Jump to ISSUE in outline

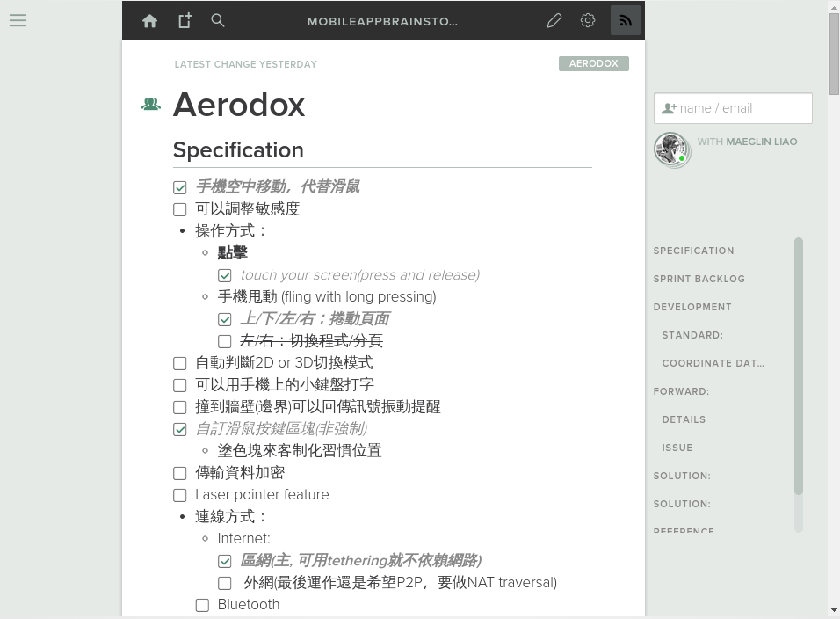click(677, 448)
